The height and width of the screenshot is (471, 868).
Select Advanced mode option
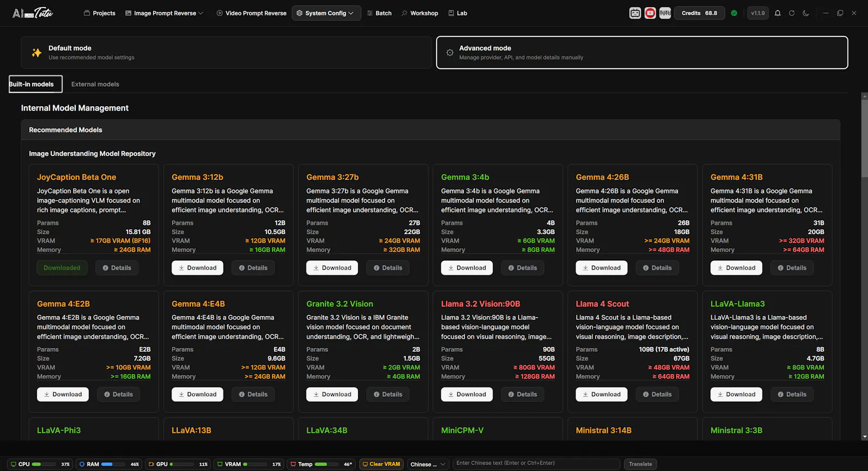642,53
